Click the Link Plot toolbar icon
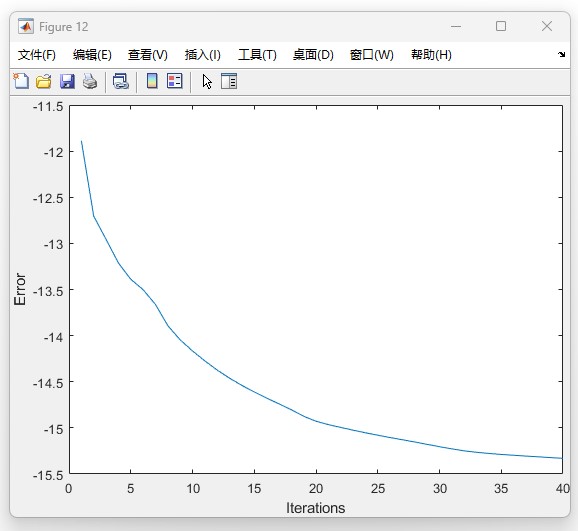This screenshot has height=531, width=578. [x=121, y=81]
